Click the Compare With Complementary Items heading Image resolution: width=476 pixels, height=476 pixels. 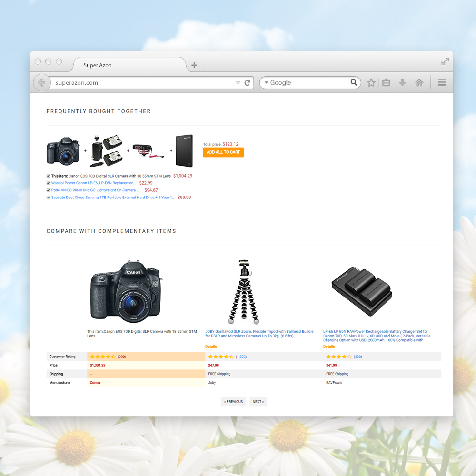point(111,231)
